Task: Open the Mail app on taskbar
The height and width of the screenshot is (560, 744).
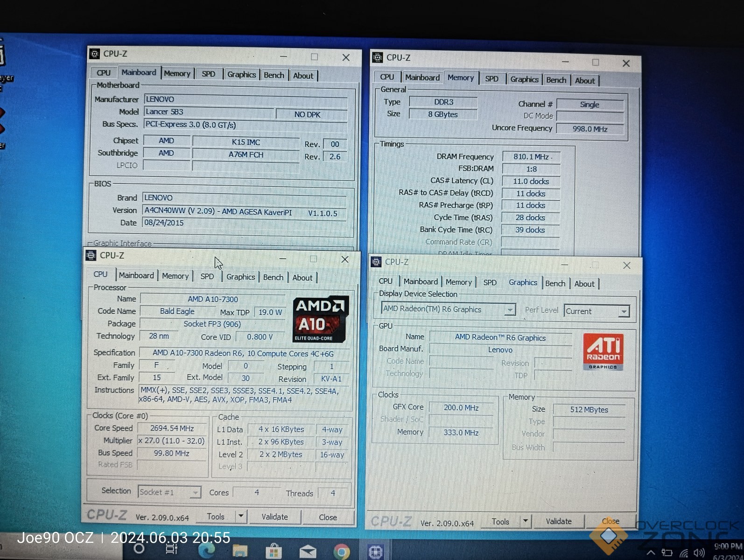Action: point(308,552)
